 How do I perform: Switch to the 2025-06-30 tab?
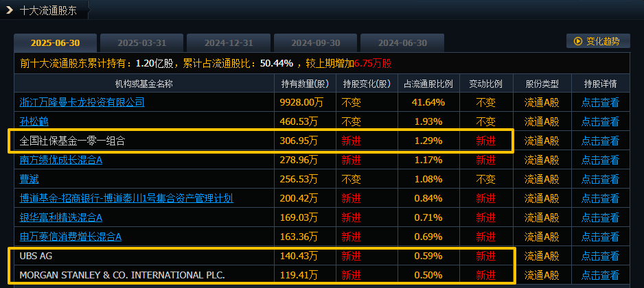click(x=56, y=43)
